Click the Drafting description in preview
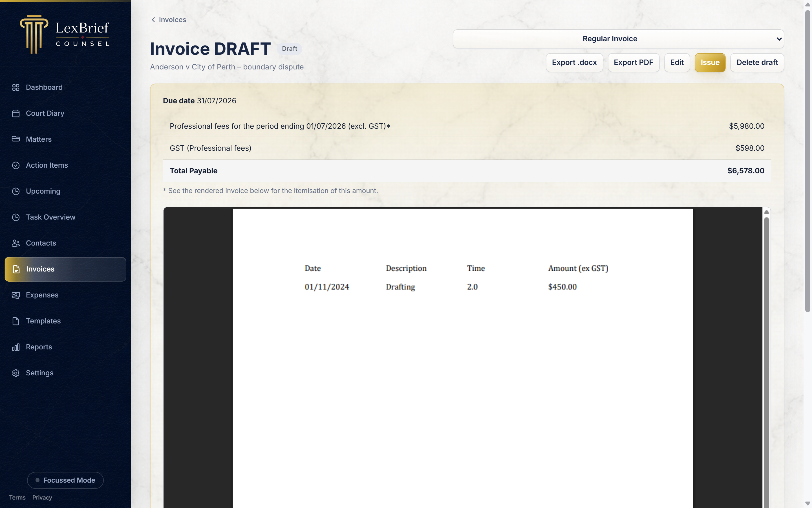The height and width of the screenshot is (508, 812). (400, 287)
